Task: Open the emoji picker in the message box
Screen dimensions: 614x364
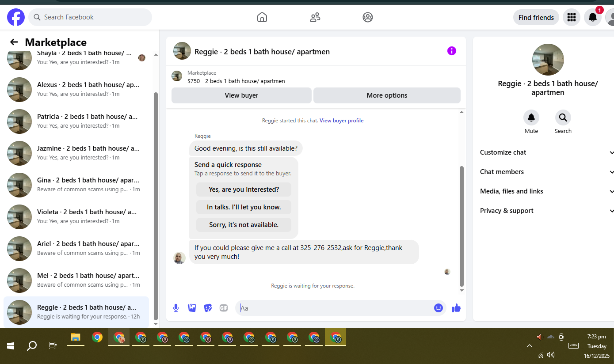Action: 439,308
